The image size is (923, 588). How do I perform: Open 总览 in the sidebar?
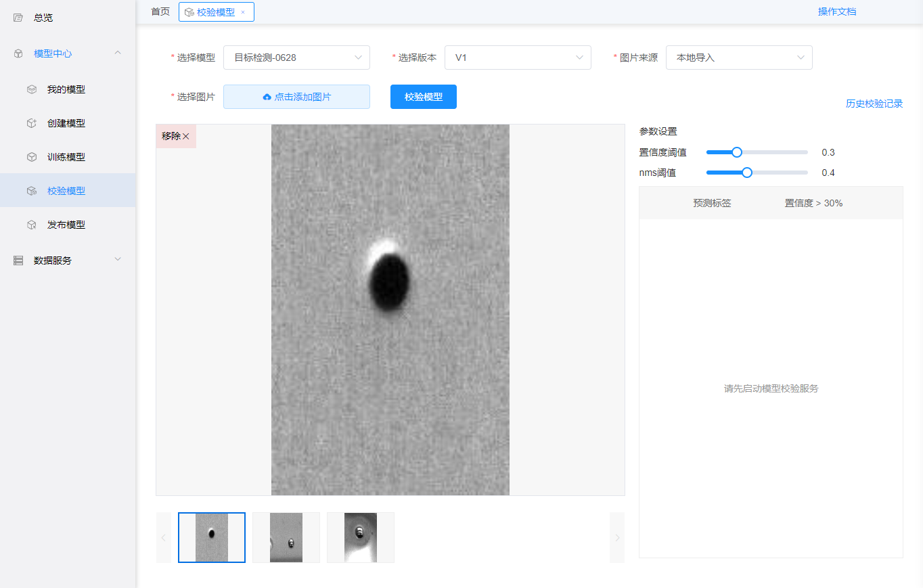click(43, 18)
